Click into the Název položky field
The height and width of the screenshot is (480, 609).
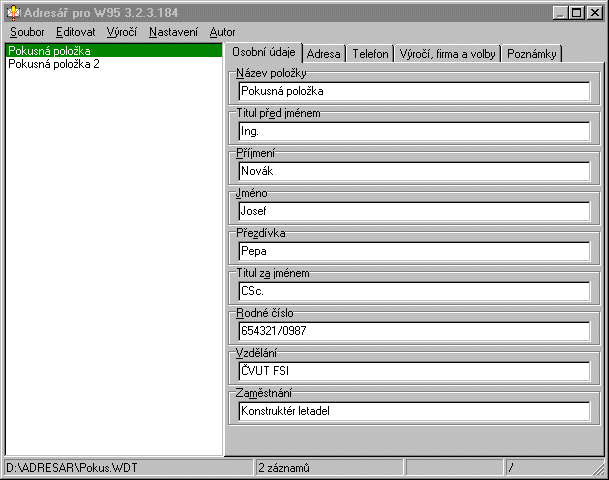click(x=414, y=91)
